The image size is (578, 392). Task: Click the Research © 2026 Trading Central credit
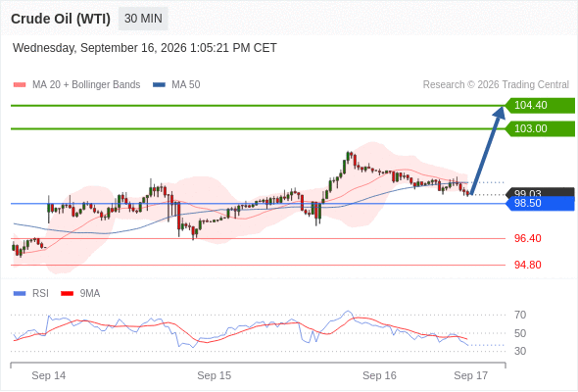496,85
